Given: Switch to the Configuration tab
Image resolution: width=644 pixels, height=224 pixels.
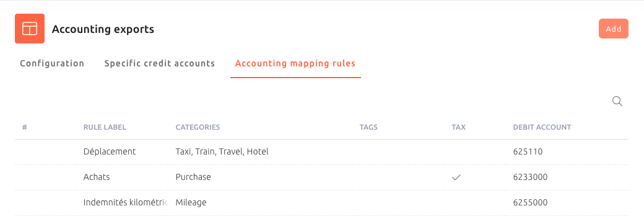Looking at the screenshot, I should (x=52, y=64).
